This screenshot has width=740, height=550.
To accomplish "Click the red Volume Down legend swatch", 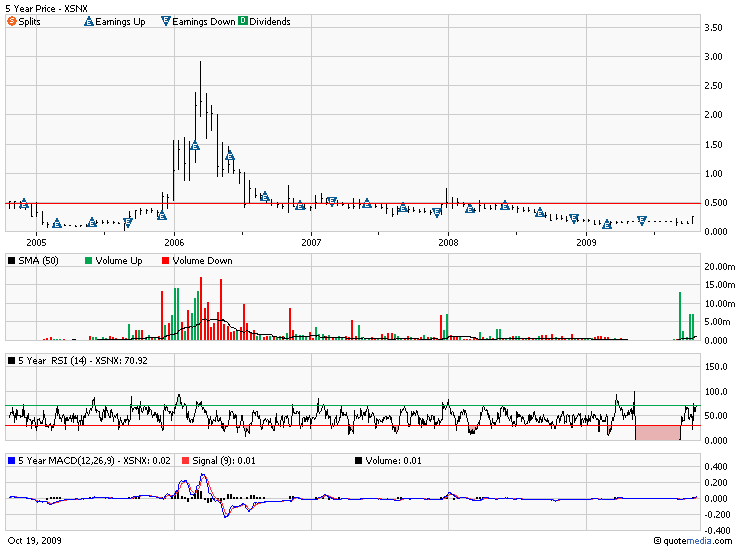I will coord(165,261).
